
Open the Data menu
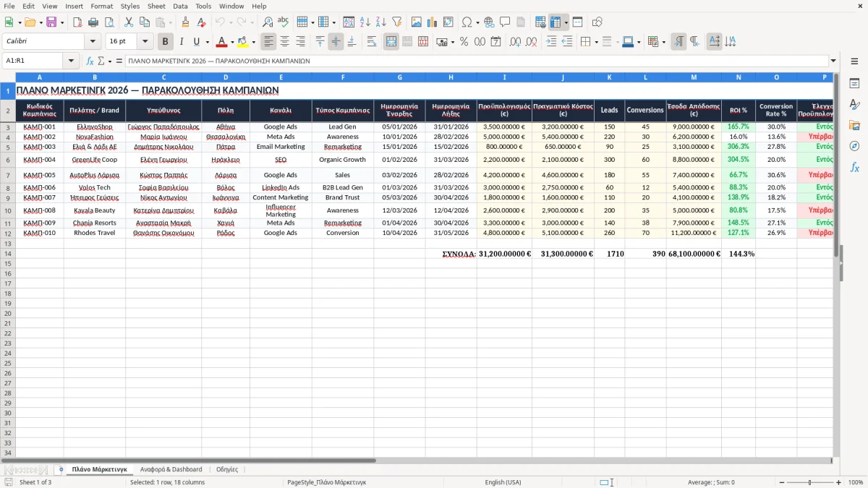pos(180,6)
